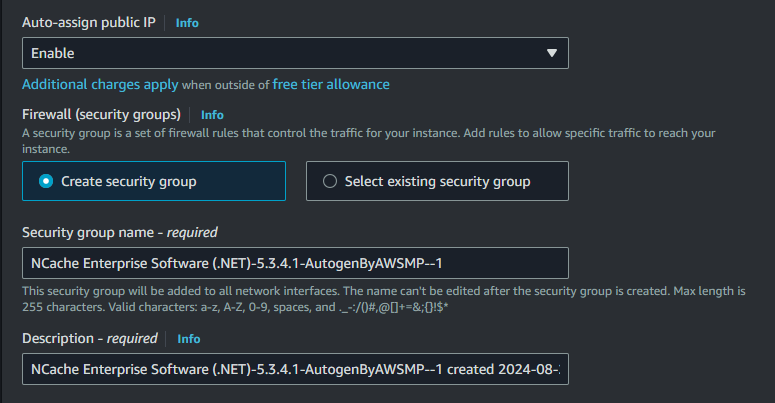Click the 'Auto-assign public IP' label

pyautogui.click(x=89, y=22)
